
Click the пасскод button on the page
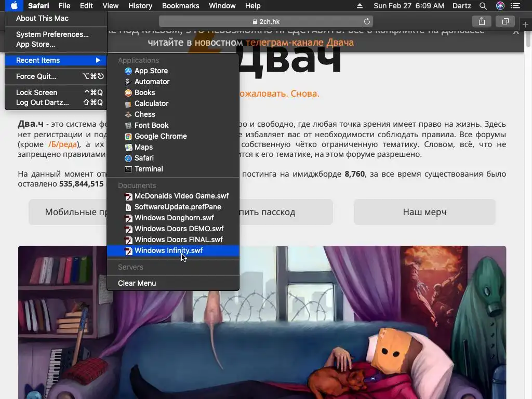tap(286, 212)
